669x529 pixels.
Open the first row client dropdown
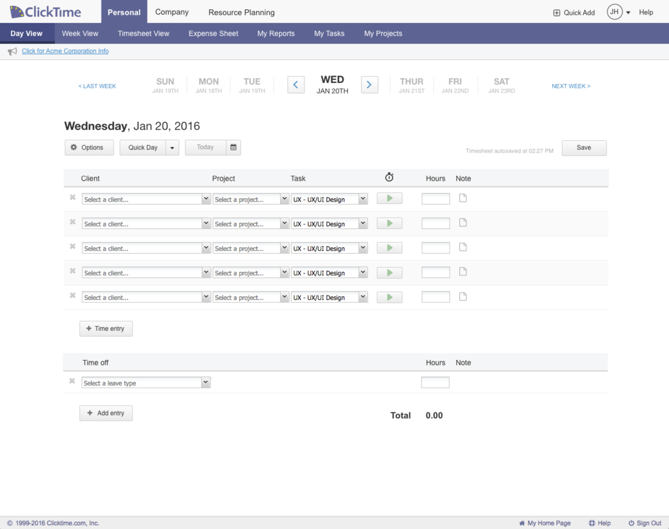(x=146, y=199)
